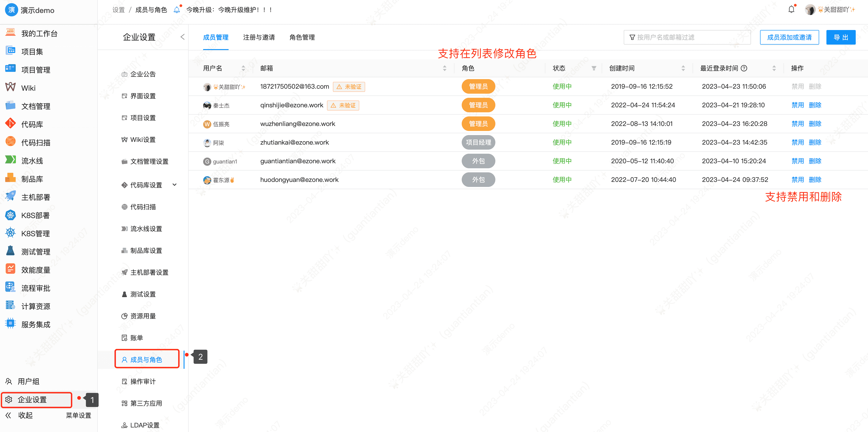The height and width of the screenshot is (432, 868).
Task: Collapse the 代码库设置 submenu
Action: [x=175, y=185]
